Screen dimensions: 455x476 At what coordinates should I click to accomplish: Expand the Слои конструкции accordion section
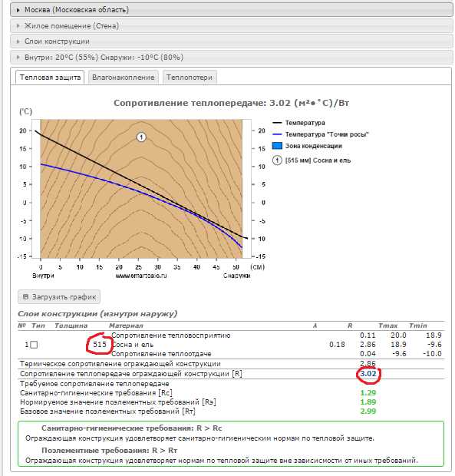point(232,41)
